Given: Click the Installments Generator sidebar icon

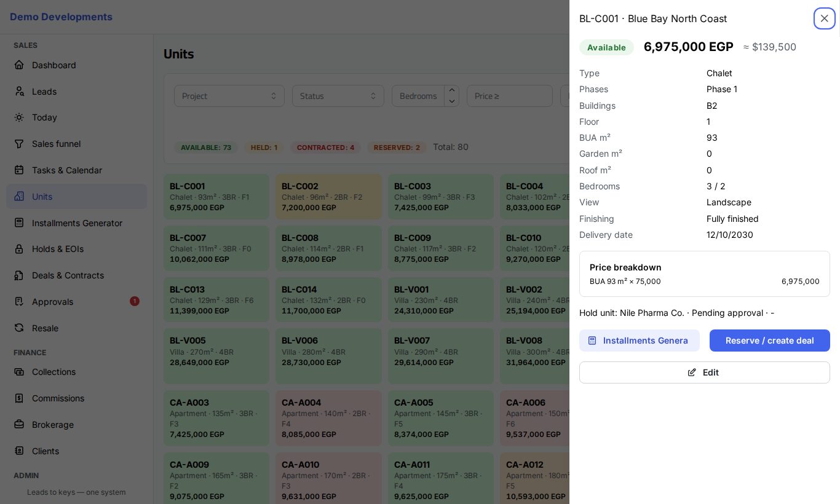Looking at the screenshot, I should tap(19, 223).
